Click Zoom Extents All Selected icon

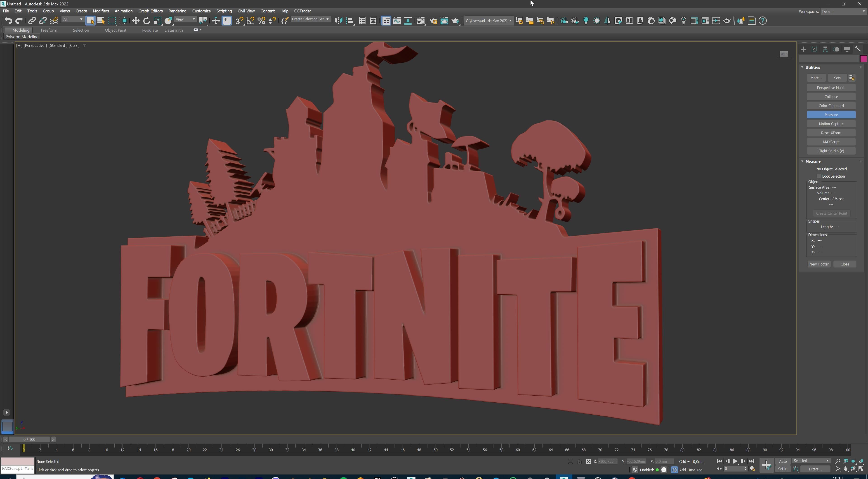[x=861, y=461]
